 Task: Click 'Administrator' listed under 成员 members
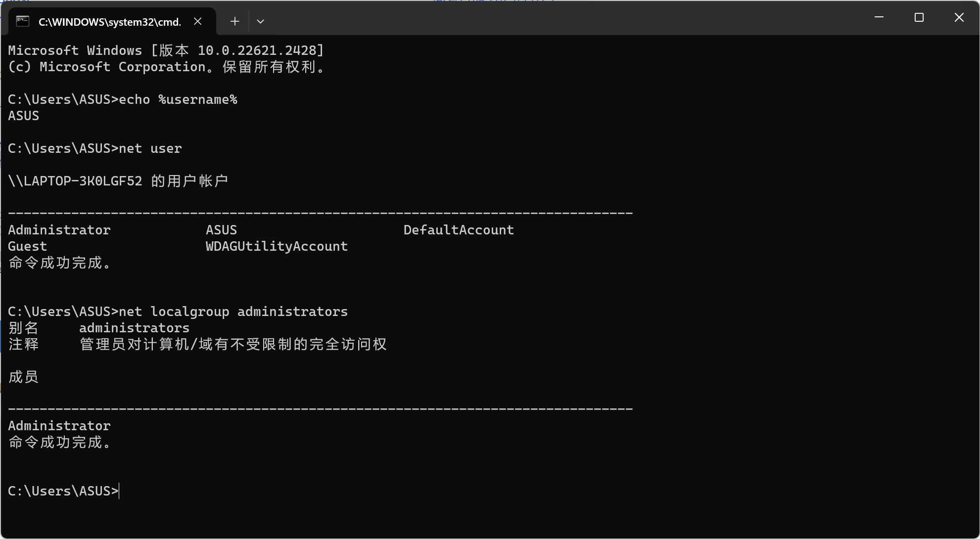click(x=59, y=426)
